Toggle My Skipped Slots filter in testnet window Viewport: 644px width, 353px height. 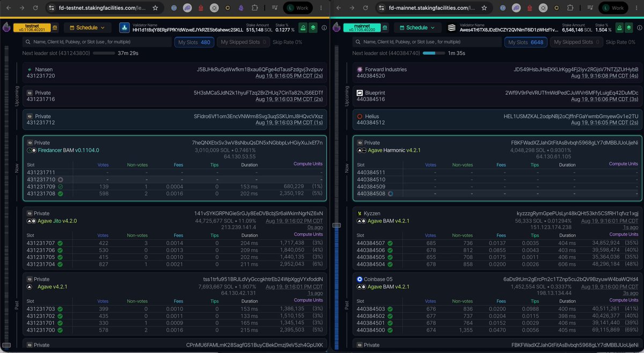click(x=244, y=42)
